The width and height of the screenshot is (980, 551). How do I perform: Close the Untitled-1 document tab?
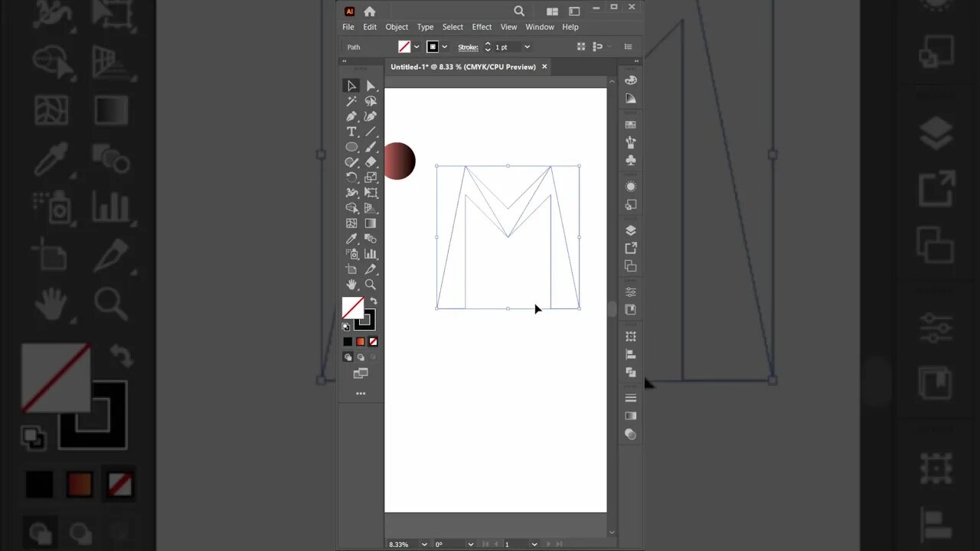point(544,67)
